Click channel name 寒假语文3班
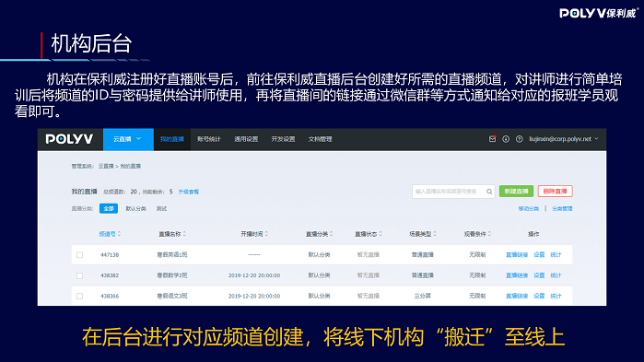The width and height of the screenshot is (644, 362). point(172,296)
